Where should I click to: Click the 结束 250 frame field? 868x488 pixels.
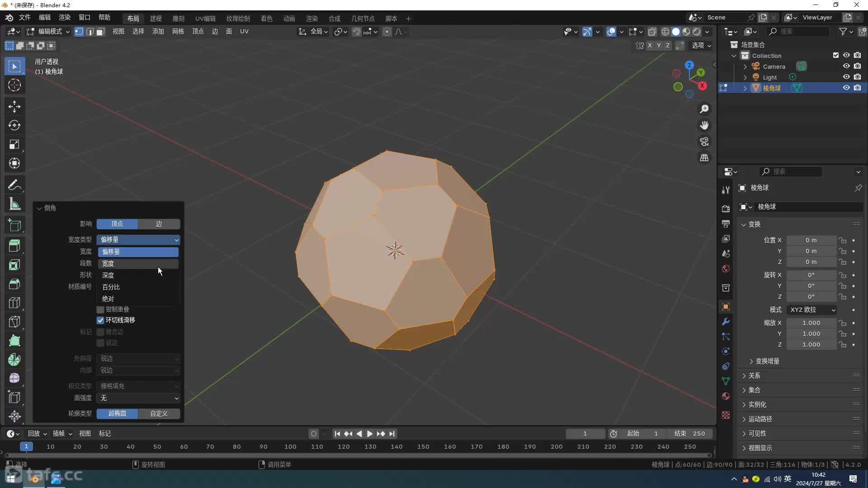pos(689,434)
